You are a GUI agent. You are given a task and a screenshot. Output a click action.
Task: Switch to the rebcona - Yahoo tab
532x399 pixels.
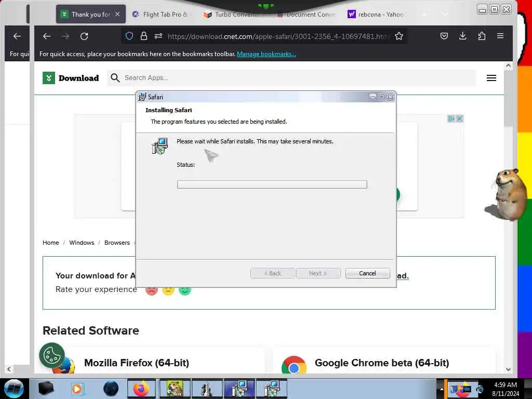coord(376,14)
